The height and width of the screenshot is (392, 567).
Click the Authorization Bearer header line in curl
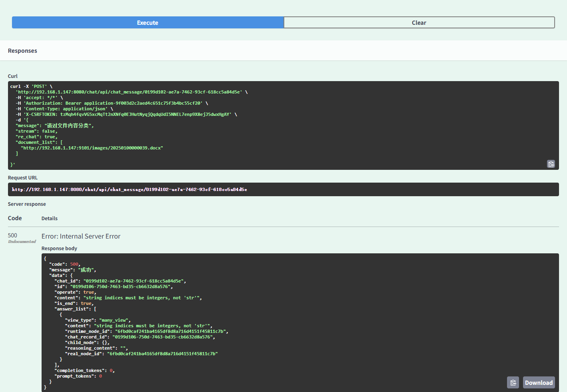click(x=112, y=103)
